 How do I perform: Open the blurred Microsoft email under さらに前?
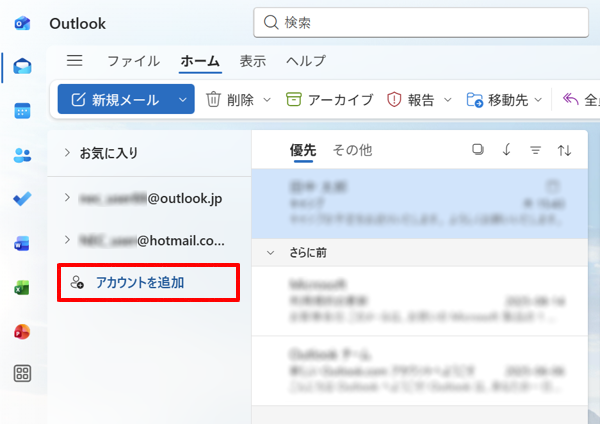420,301
